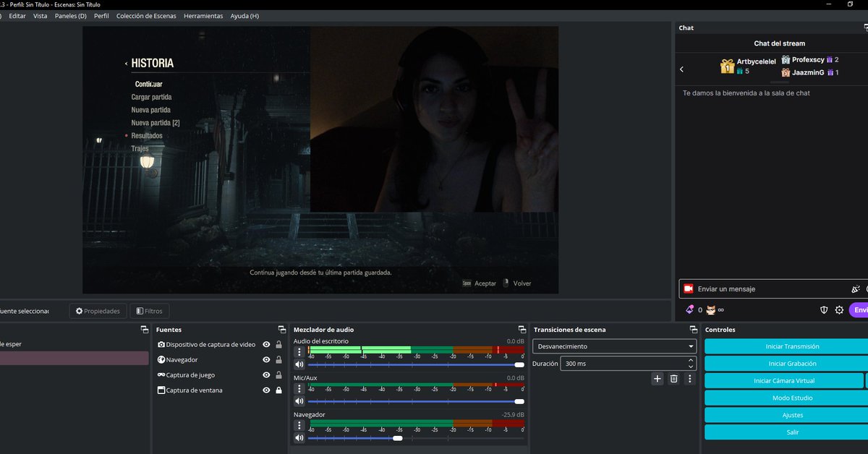Click the red camera icon in chat input
The image size is (868, 454).
tap(689, 288)
